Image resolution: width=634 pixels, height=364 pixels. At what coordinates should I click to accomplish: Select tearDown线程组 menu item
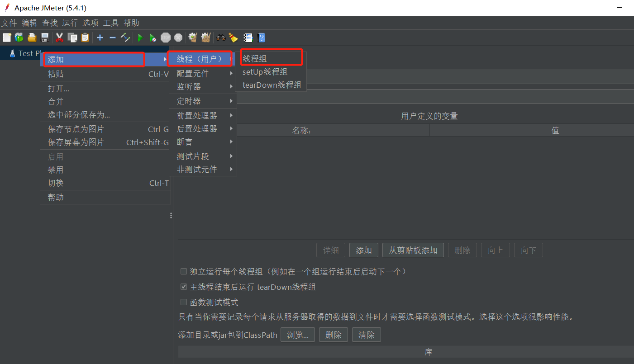271,85
